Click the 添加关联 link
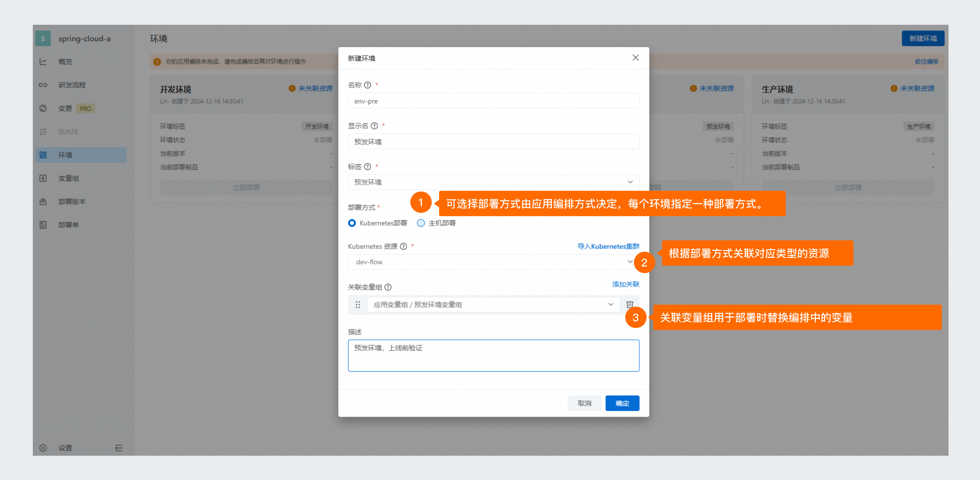The width and height of the screenshot is (980, 480). (x=626, y=284)
